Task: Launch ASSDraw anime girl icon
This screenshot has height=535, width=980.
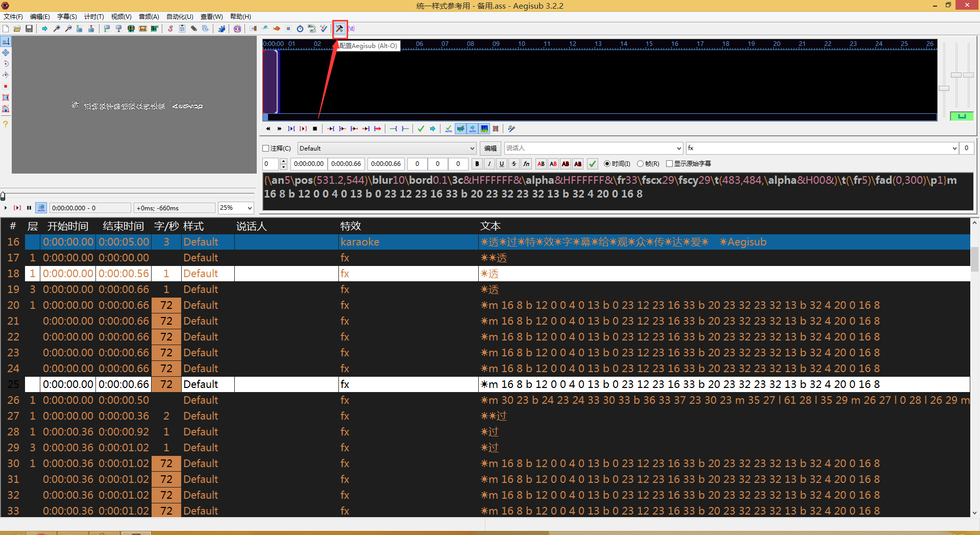Action: 237,29
